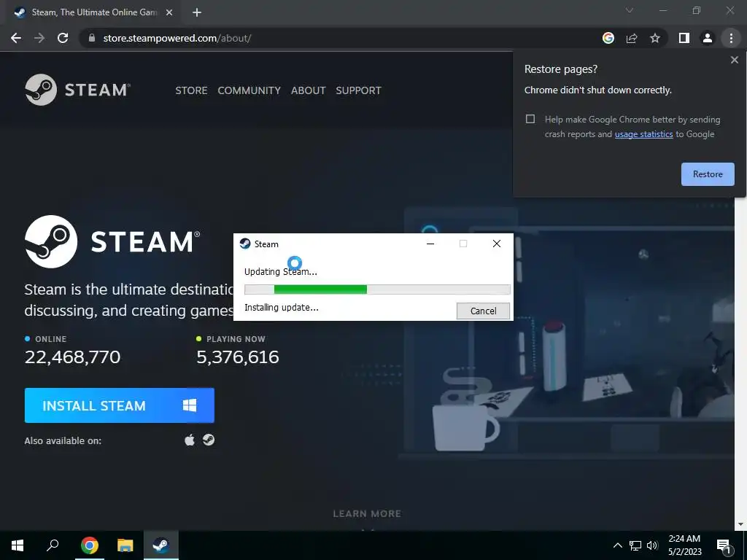Open File Explorer from the taskbar
The height and width of the screenshot is (560, 747).
coord(125,545)
